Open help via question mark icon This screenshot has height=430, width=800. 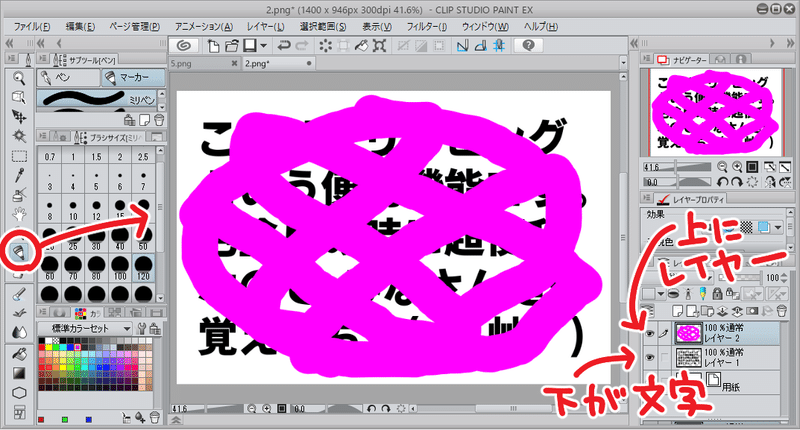pos(529,45)
